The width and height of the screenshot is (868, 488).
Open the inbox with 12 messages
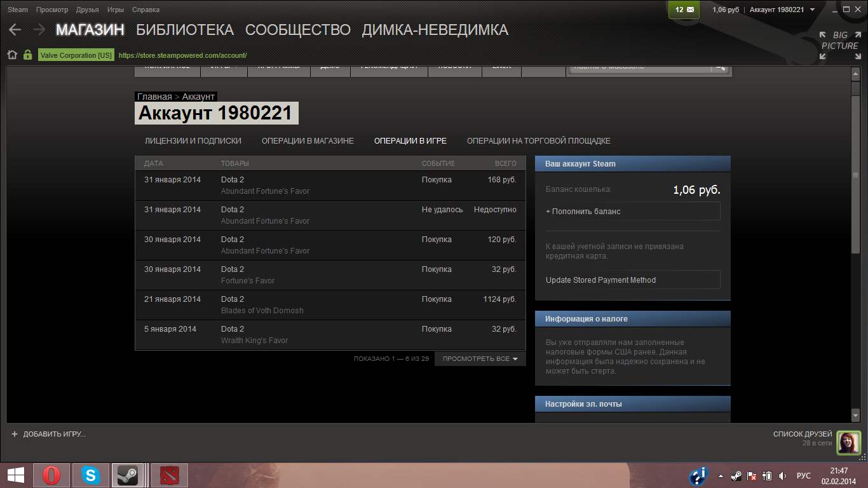(684, 10)
